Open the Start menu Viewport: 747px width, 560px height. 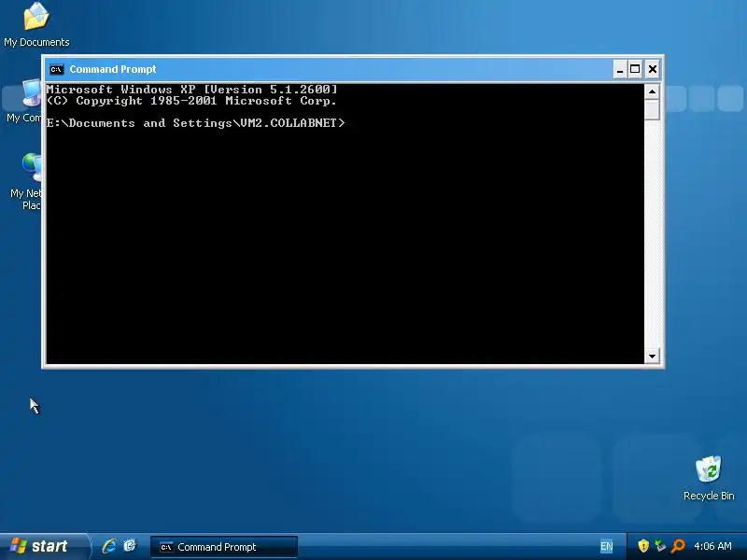pos(44,546)
